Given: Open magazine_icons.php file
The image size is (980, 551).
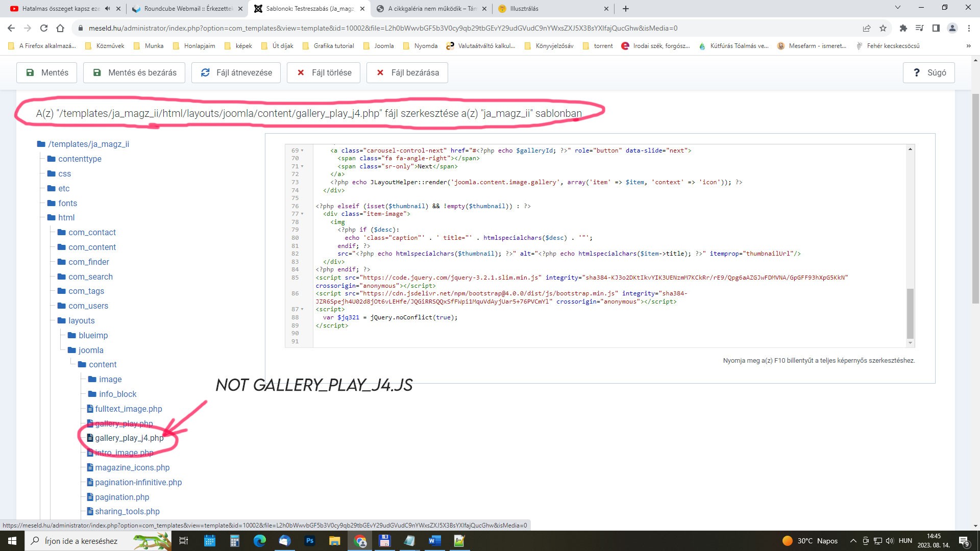Looking at the screenshot, I should tap(132, 467).
